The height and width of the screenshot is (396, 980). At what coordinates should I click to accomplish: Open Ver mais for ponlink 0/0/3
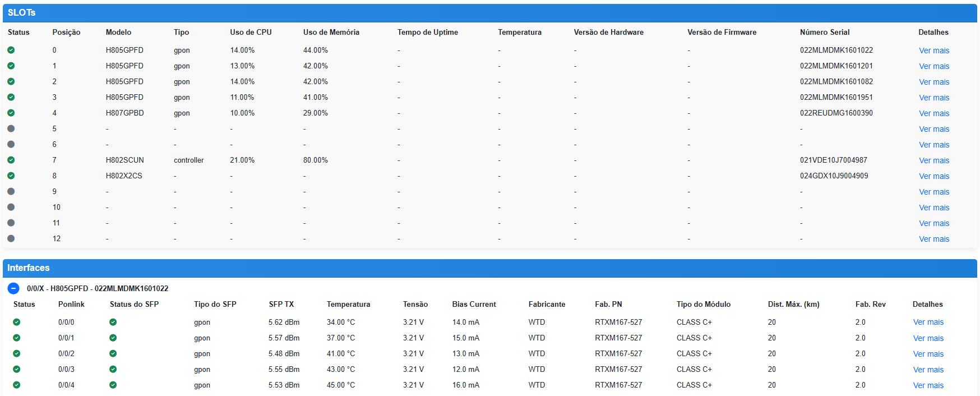point(928,370)
